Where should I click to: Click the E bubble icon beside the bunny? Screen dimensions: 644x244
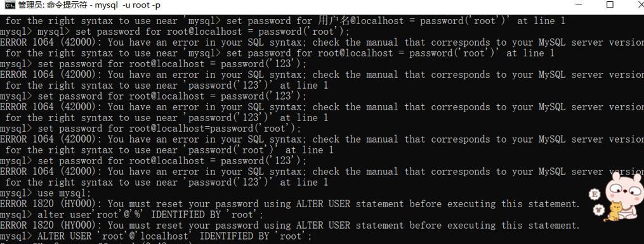coord(594,195)
